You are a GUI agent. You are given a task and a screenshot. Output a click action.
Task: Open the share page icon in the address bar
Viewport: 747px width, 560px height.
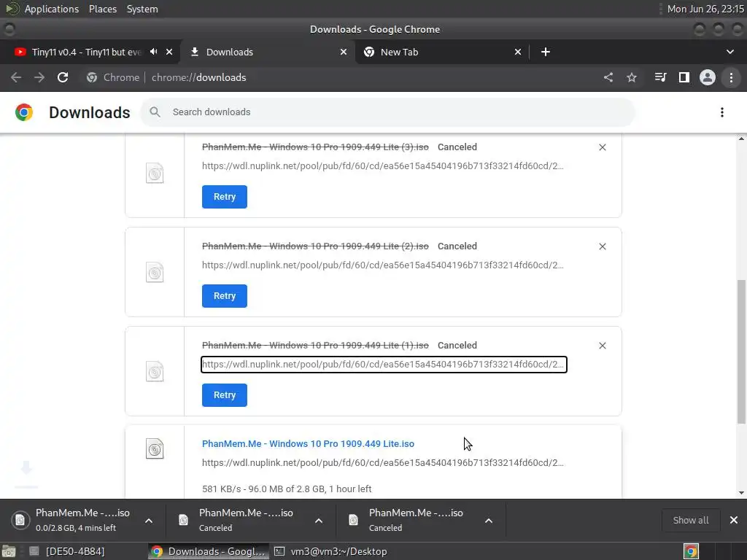point(608,77)
